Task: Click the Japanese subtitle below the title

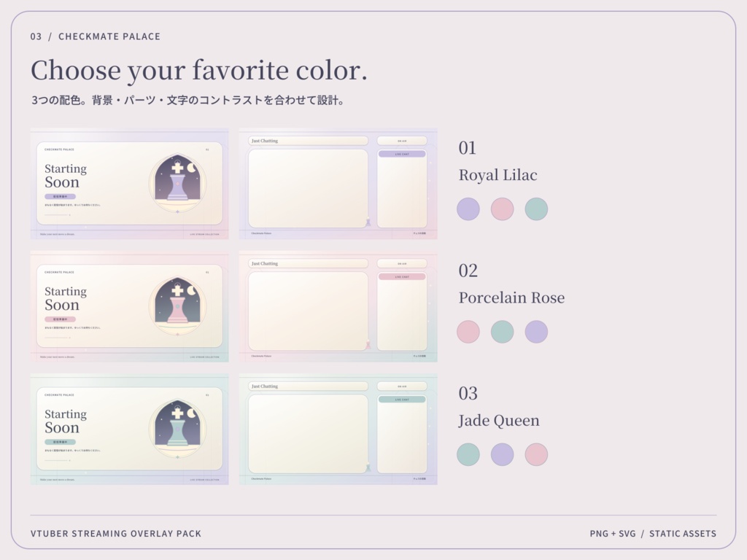Action: click(x=188, y=100)
